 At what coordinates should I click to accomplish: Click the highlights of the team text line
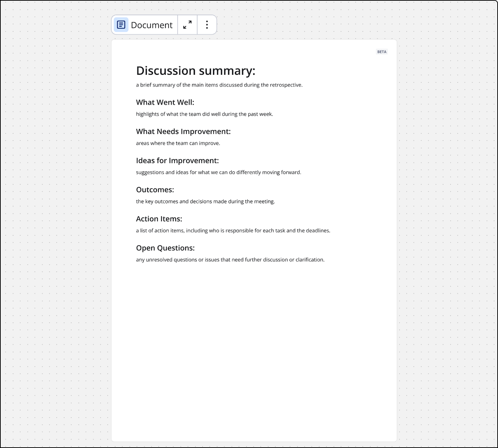tap(204, 114)
